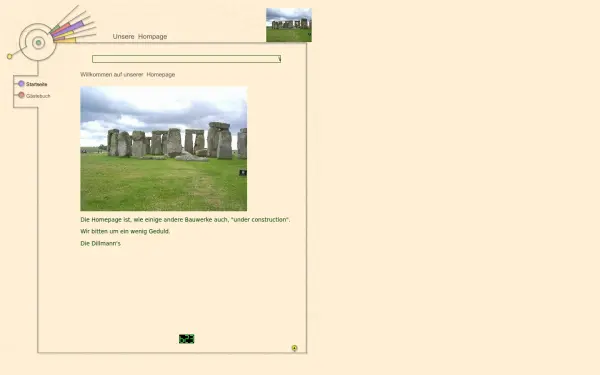Image resolution: width=600 pixels, height=375 pixels.
Task: Click the yellow back-to-top icon at bottom right
Action: click(x=294, y=348)
